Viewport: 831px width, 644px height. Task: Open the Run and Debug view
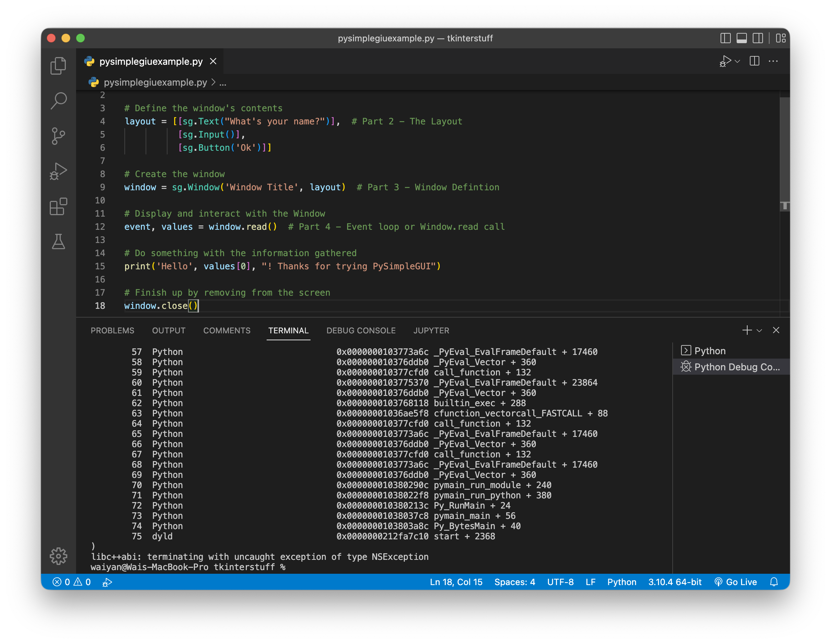pos(58,171)
